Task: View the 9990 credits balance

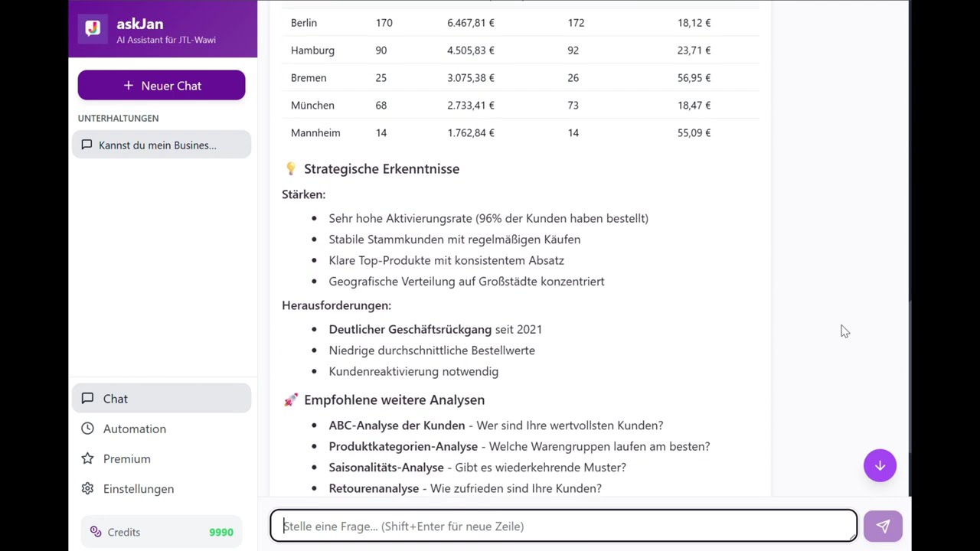Action: 220,533
